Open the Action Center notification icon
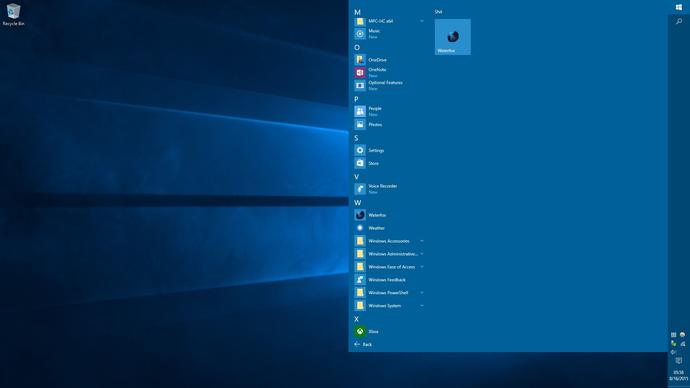The image size is (690, 388). pos(679,361)
